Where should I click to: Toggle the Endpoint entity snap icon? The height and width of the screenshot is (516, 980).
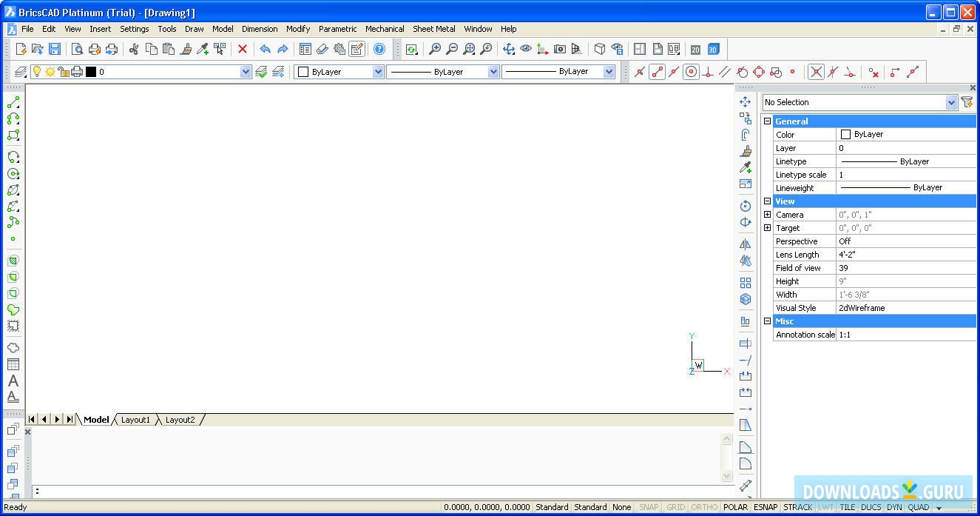(x=657, y=72)
